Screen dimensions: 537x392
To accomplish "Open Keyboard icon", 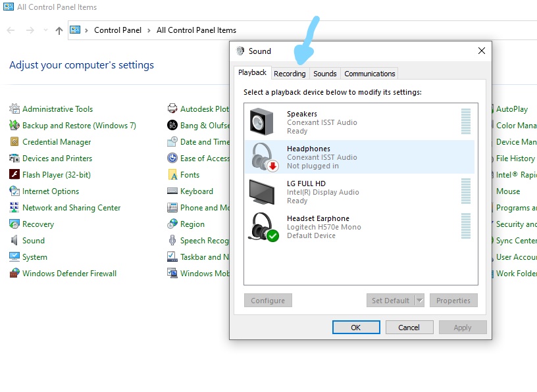I will click(x=172, y=191).
